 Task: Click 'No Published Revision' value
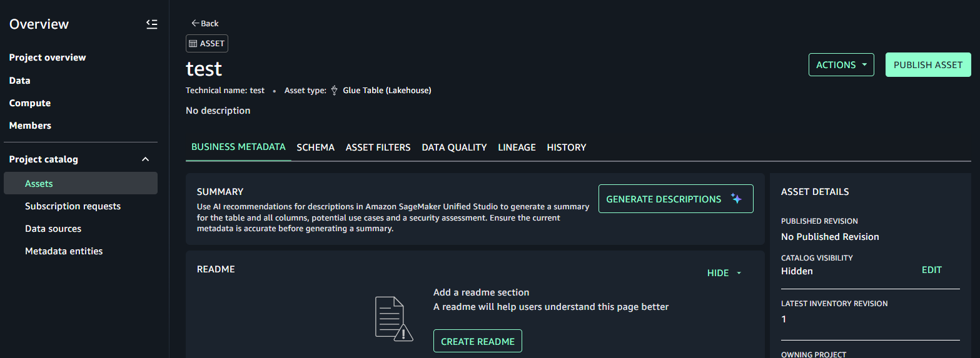[830, 237]
